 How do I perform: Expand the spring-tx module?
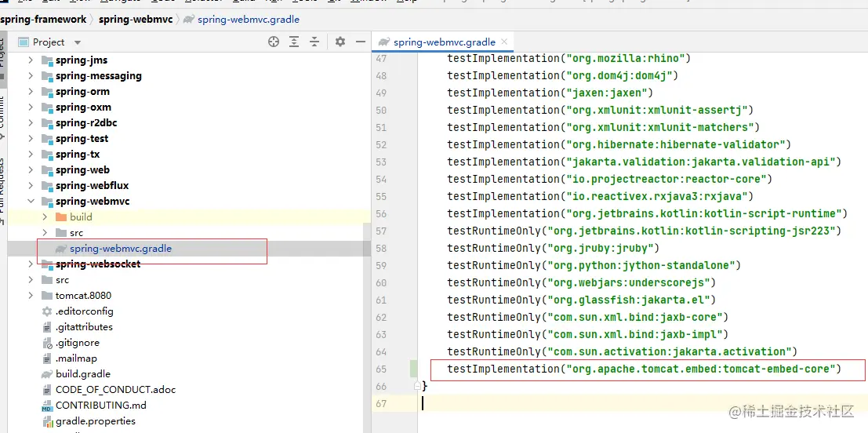point(31,154)
